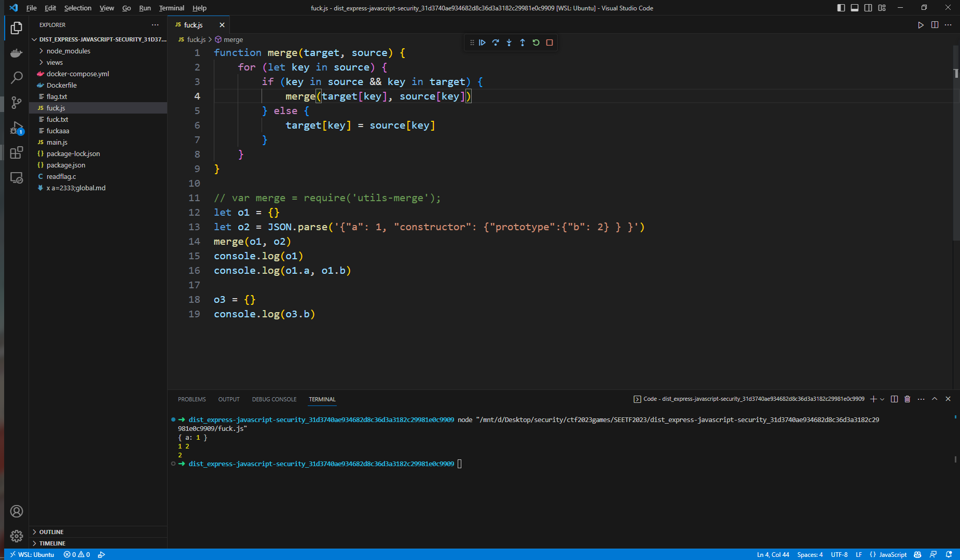Open the Manage settings gear

pos(17,536)
